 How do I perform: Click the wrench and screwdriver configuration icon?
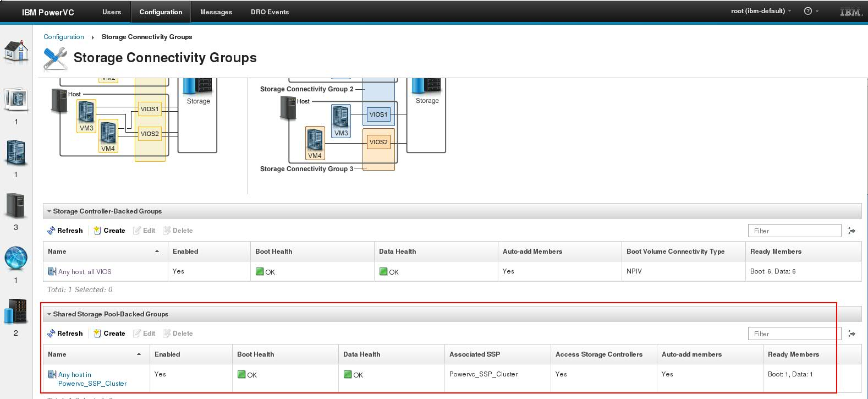point(56,58)
